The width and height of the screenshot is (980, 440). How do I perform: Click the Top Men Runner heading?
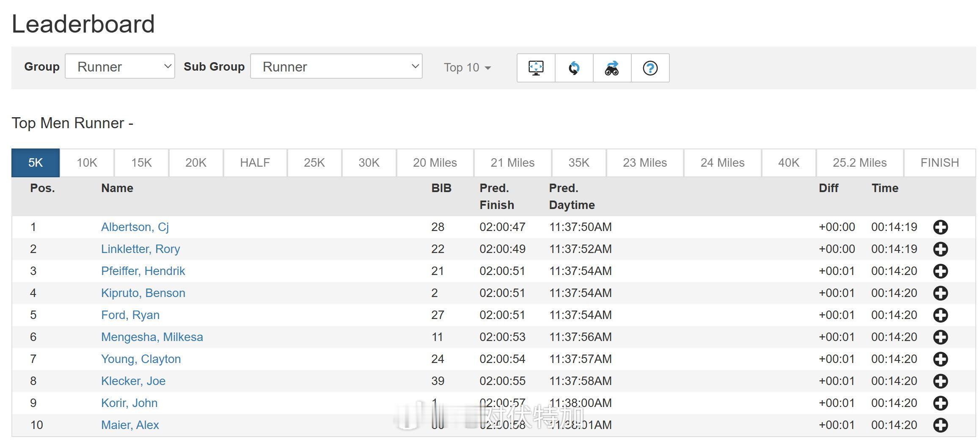tap(72, 123)
